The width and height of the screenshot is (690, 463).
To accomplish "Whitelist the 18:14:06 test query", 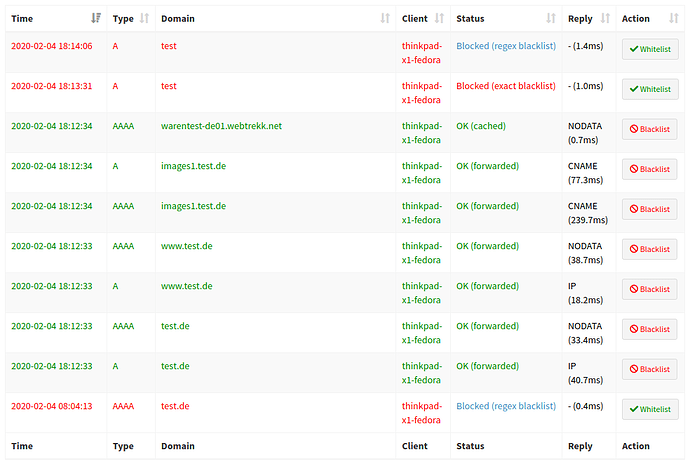I will (649, 49).
